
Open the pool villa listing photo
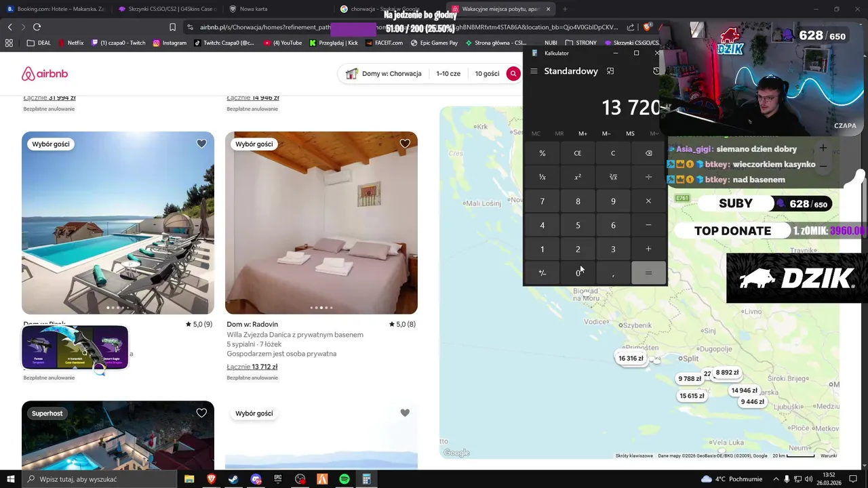click(118, 222)
